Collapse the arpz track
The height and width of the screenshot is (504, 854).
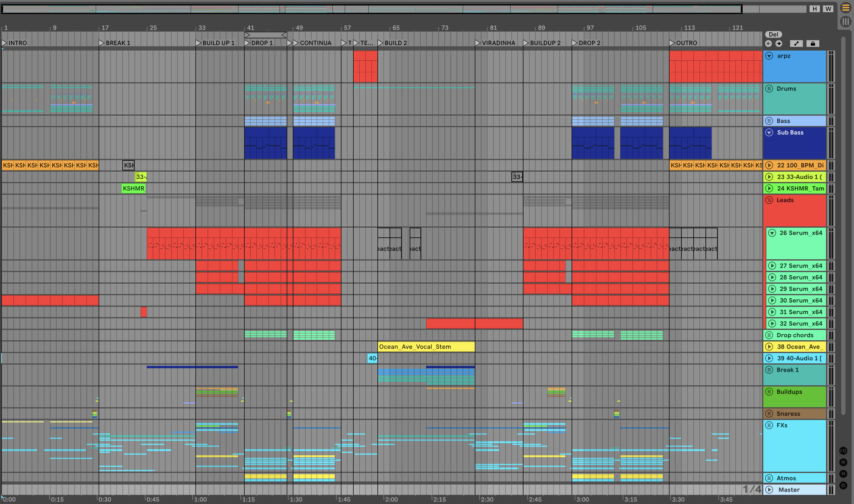[x=769, y=56]
